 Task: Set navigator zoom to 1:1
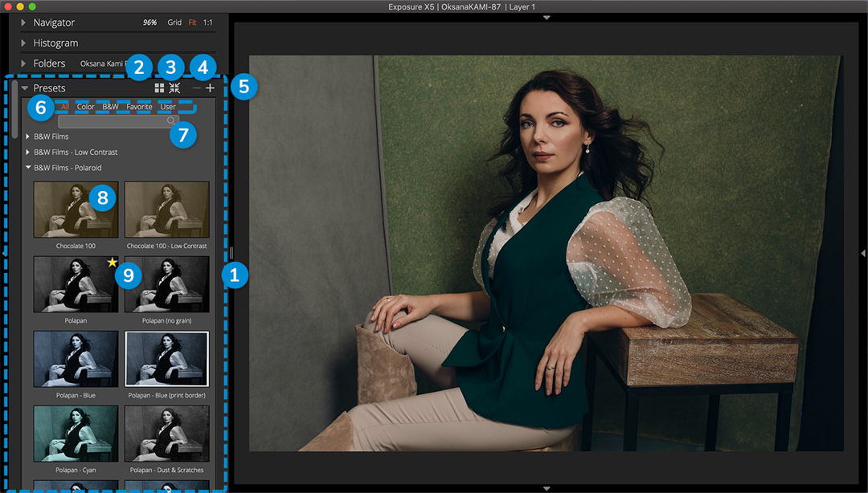(x=208, y=23)
